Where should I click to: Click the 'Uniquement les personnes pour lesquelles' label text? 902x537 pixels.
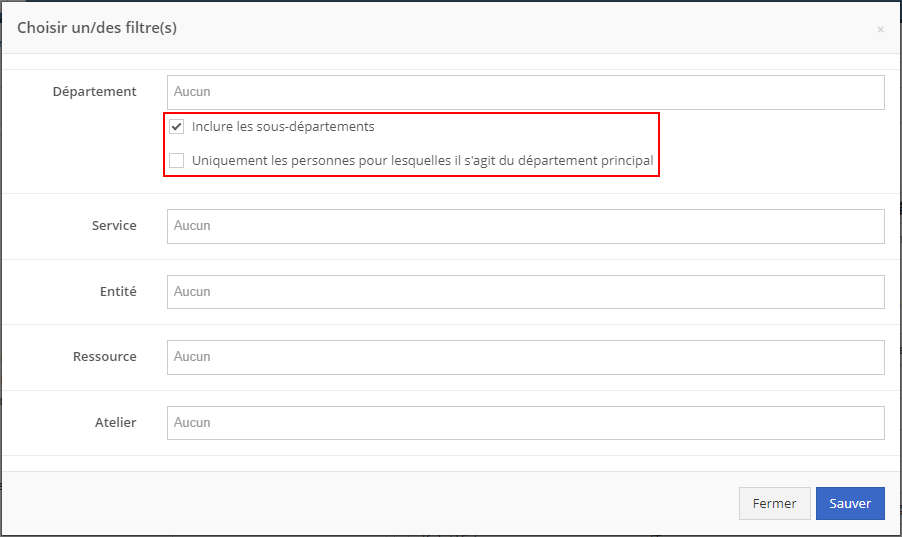pos(422,160)
